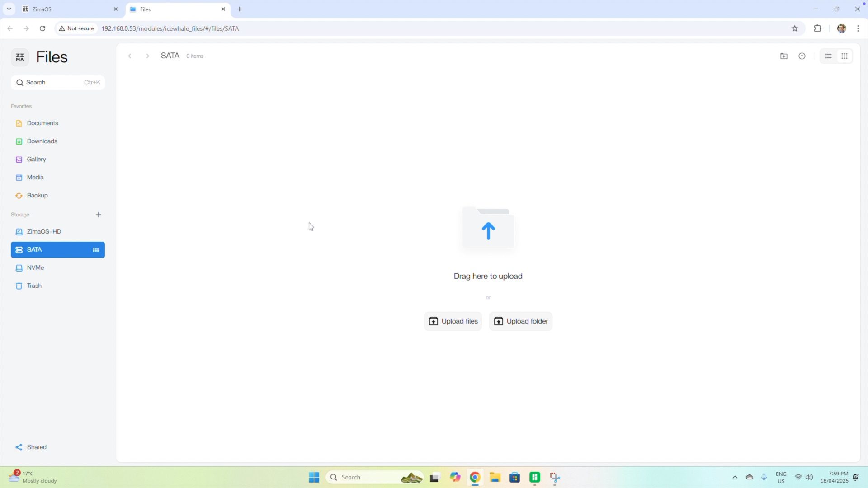The image size is (868, 488).
Task: Open Documents in Favorites
Action: [x=42, y=123]
